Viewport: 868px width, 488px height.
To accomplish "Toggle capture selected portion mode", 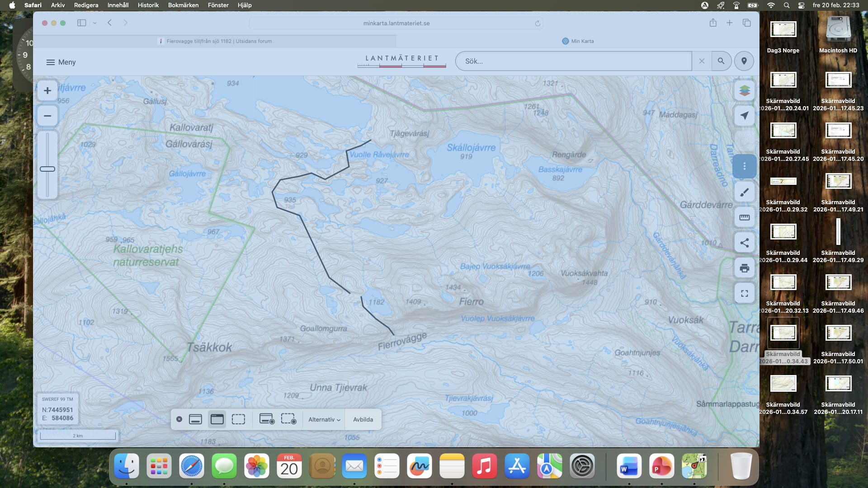I will (x=238, y=419).
